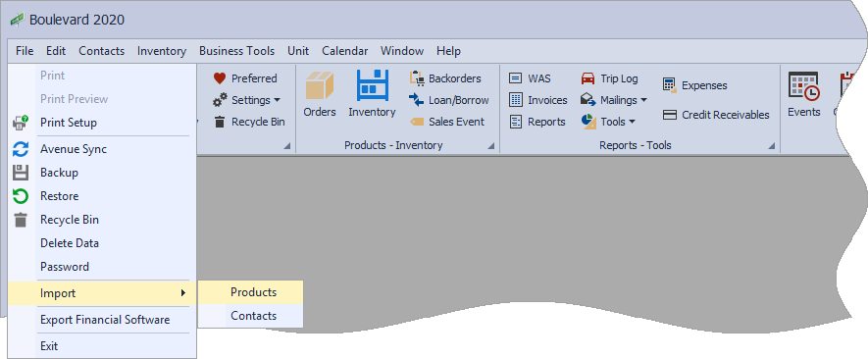The image size is (868, 359).
Task: Open Credit Receivables card icon
Action: (669, 115)
